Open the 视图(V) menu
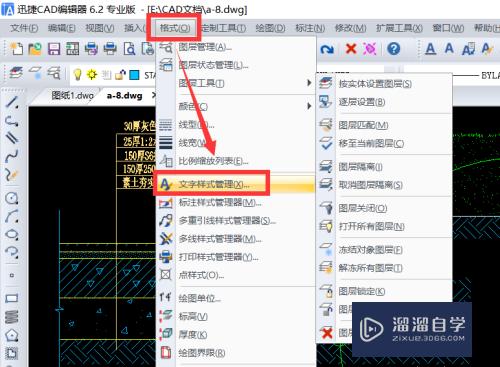 pyautogui.click(x=100, y=28)
